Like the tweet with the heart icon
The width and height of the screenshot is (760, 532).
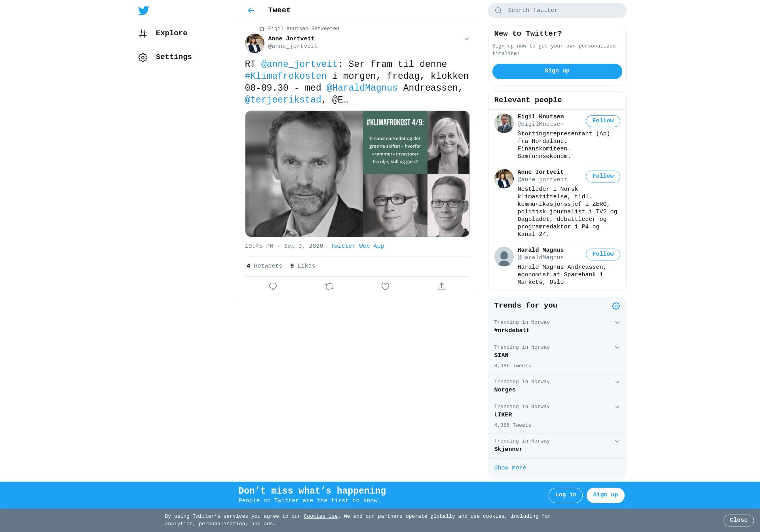tap(385, 286)
